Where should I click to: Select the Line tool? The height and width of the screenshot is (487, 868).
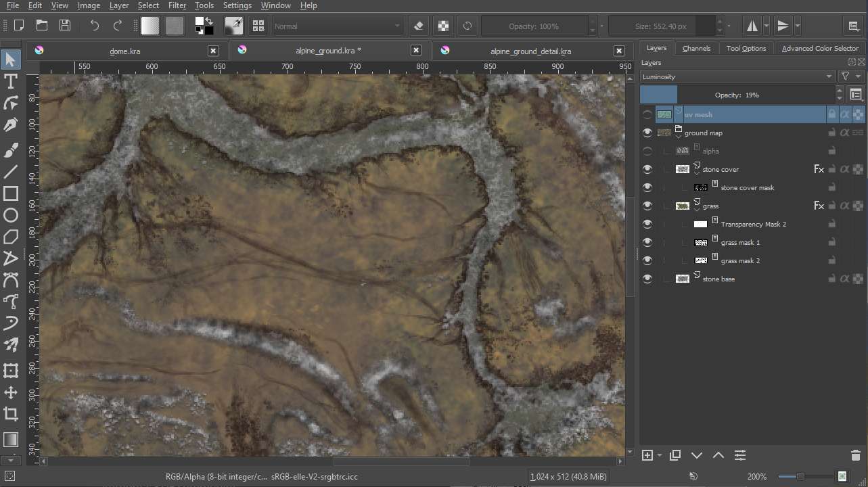tap(11, 171)
